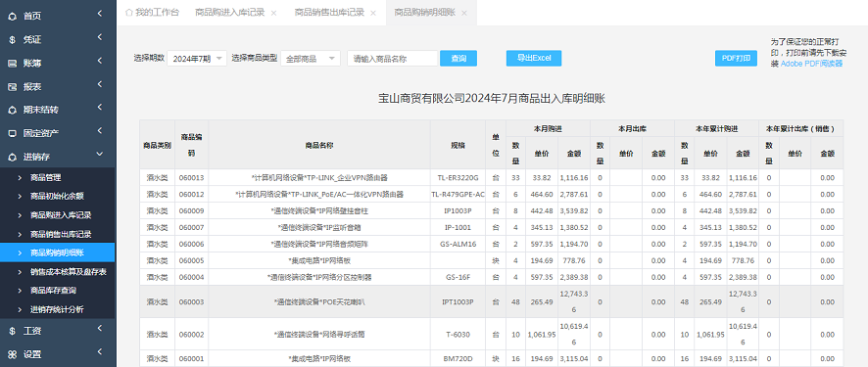Expand the 固定资产 menu chevron
This screenshot has width=868, height=367.
pos(99,131)
